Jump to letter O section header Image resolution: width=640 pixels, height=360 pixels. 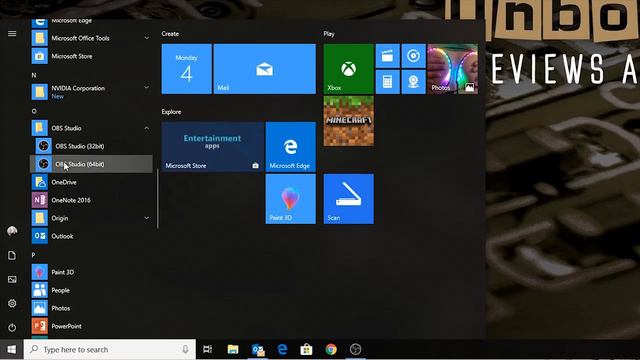pyautogui.click(x=34, y=111)
